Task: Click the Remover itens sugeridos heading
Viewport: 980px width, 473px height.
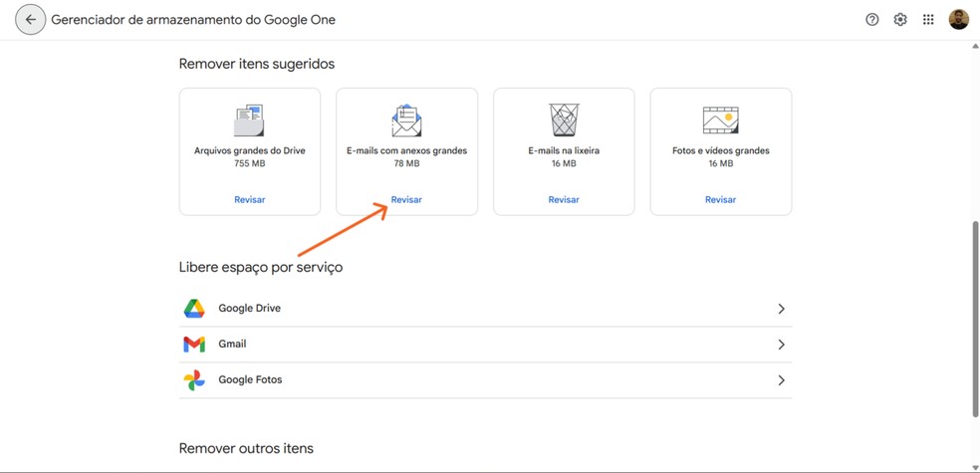Action: pos(257,64)
